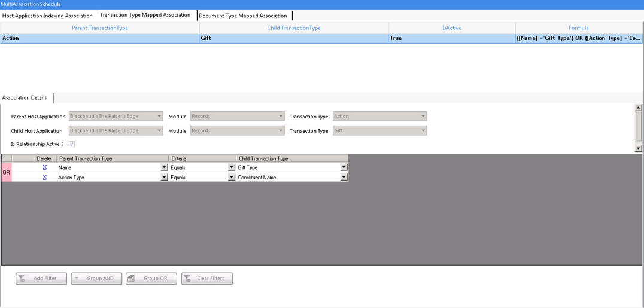Delete the Action Type filter row
Screen dimensions: 644x308
(44, 178)
